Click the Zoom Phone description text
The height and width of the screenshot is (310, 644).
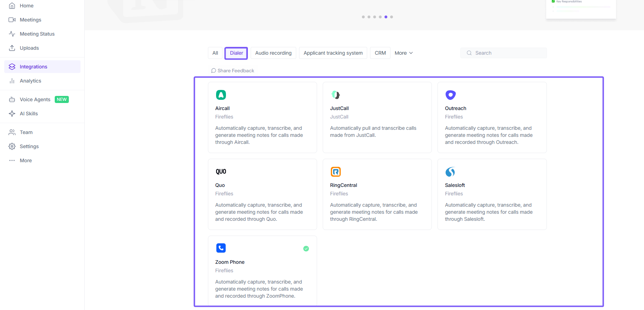tap(259, 289)
